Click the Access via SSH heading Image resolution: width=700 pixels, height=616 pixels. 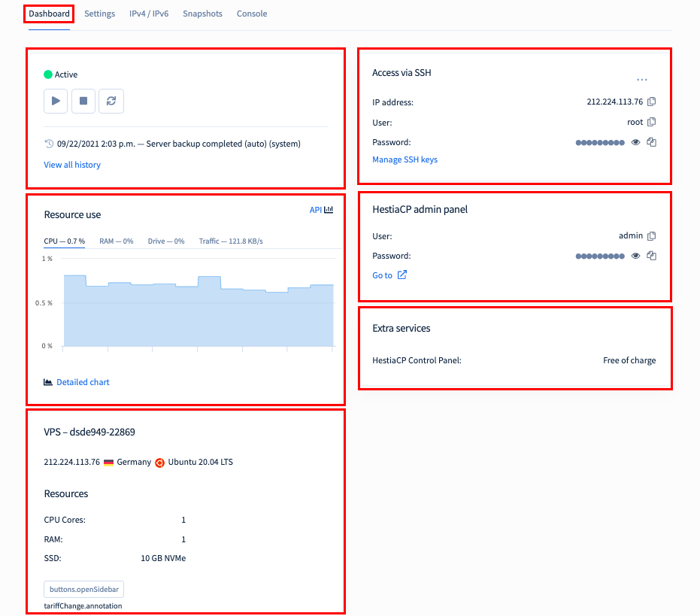point(402,73)
